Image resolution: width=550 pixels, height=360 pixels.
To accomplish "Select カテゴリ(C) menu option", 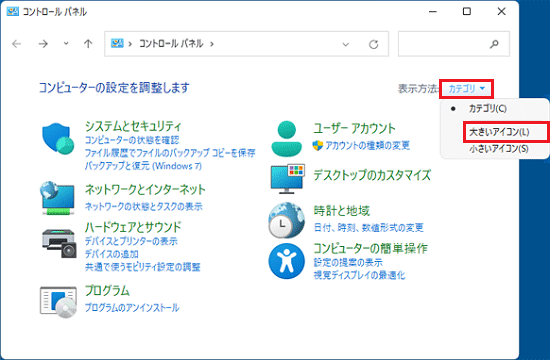I will click(488, 109).
